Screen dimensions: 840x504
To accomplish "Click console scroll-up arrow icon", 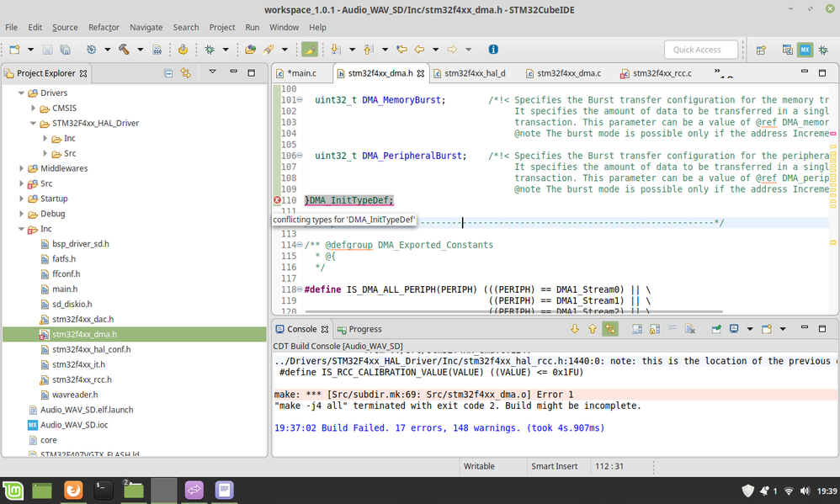I will pyautogui.click(x=593, y=329).
